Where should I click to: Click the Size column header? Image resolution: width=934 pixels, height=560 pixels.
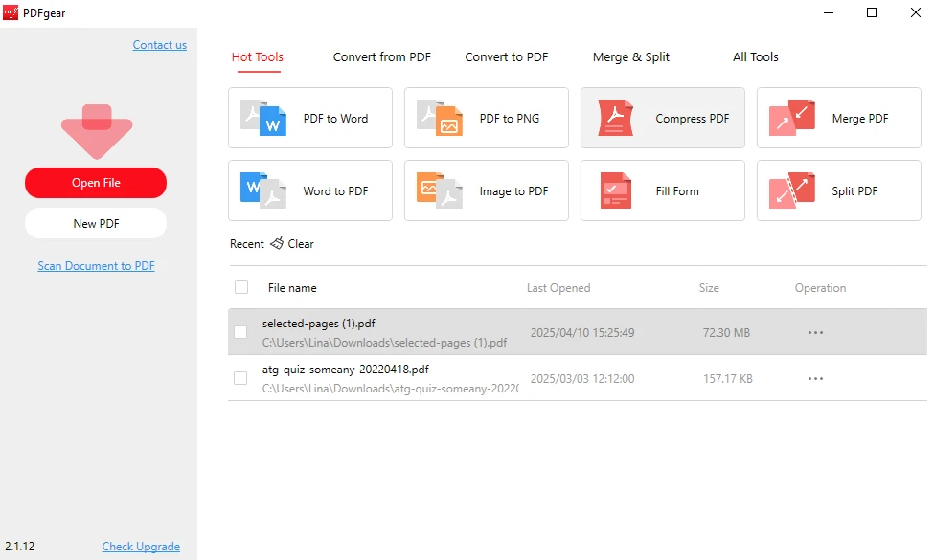709,288
